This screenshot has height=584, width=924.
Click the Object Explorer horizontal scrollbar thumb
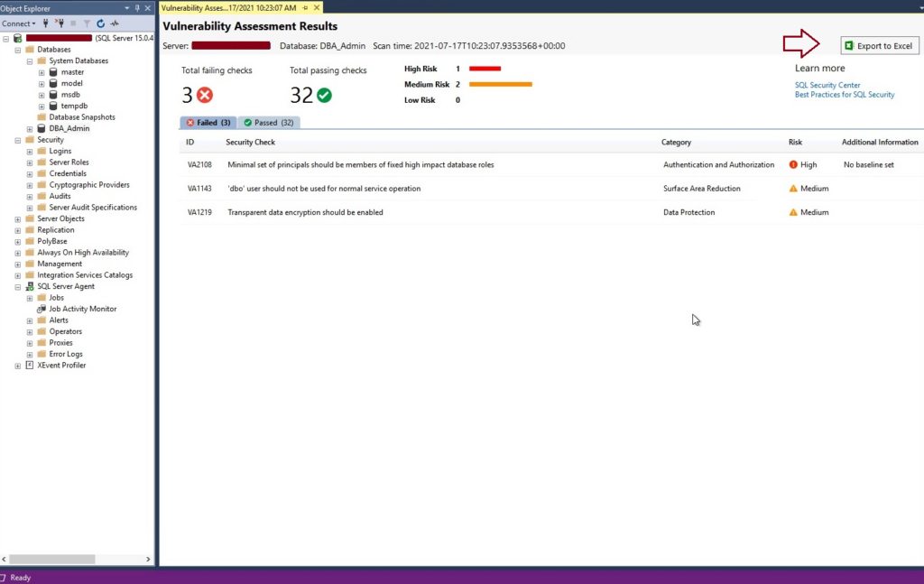point(51,559)
